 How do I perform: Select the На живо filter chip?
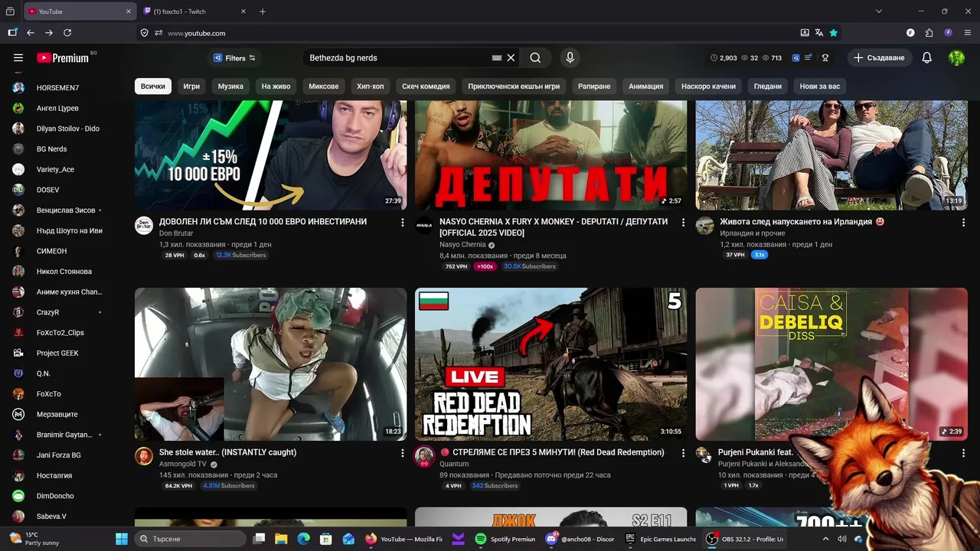coord(276,86)
